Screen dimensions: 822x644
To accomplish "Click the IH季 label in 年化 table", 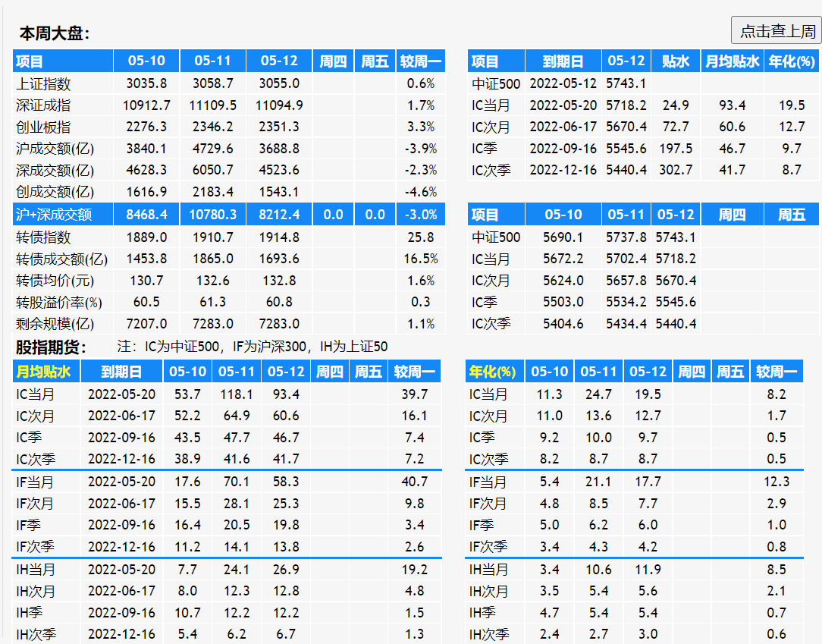I will (x=482, y=613).
